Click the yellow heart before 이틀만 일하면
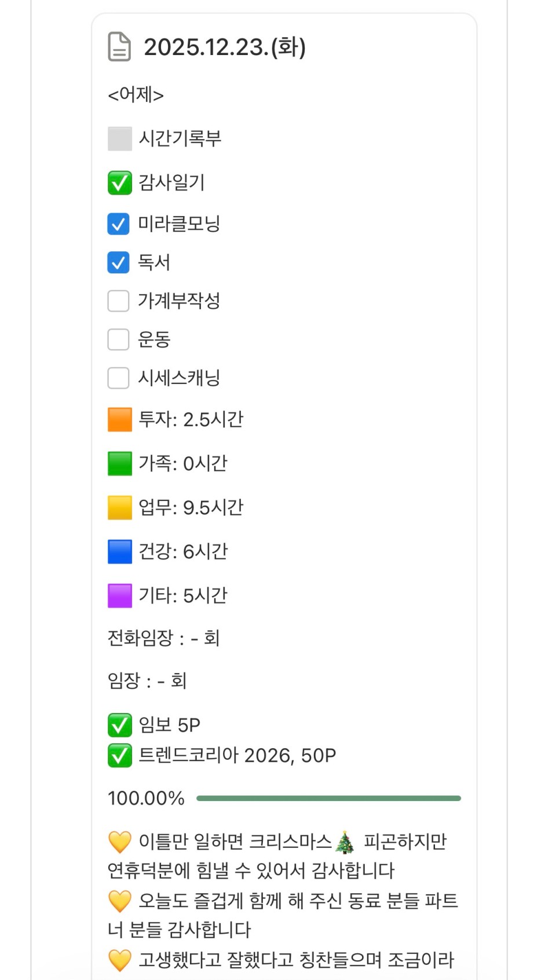The image size is (541, 980). pos(120,842)
